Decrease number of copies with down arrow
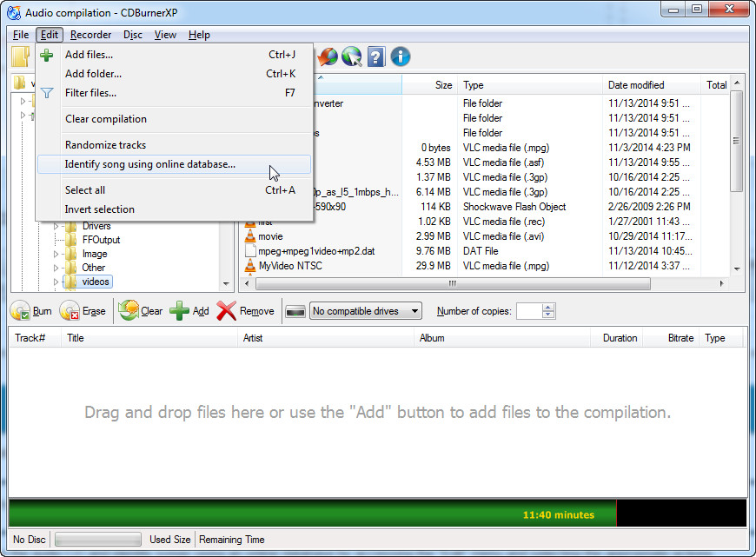Viewport: 756px width, 557px height. (x=548, y=315)
